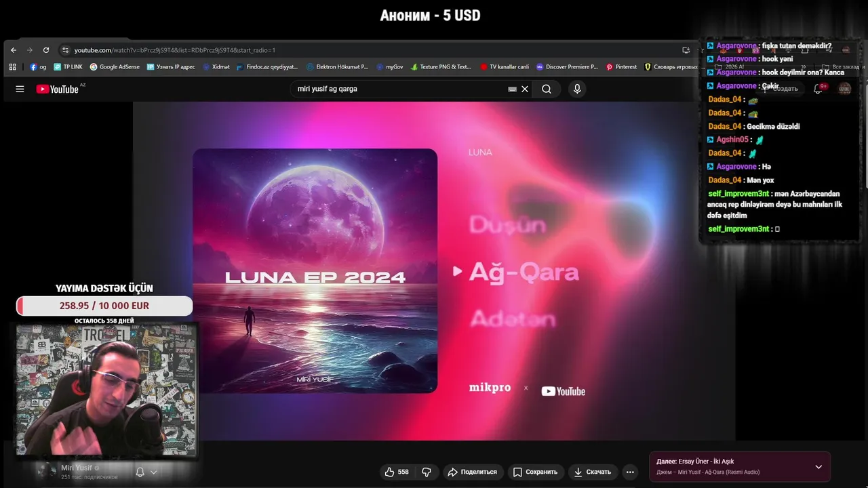Click the LUNA EP 2024 album cover
868x488 pixels.
315,270
